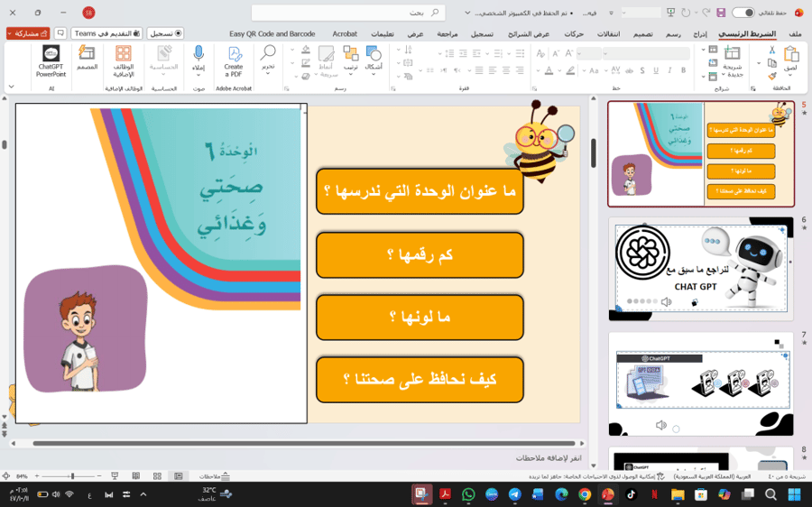This screenshot has height=507, width=812.
Task: Click the Undo arrow in title bar
Action: [705, 13]
